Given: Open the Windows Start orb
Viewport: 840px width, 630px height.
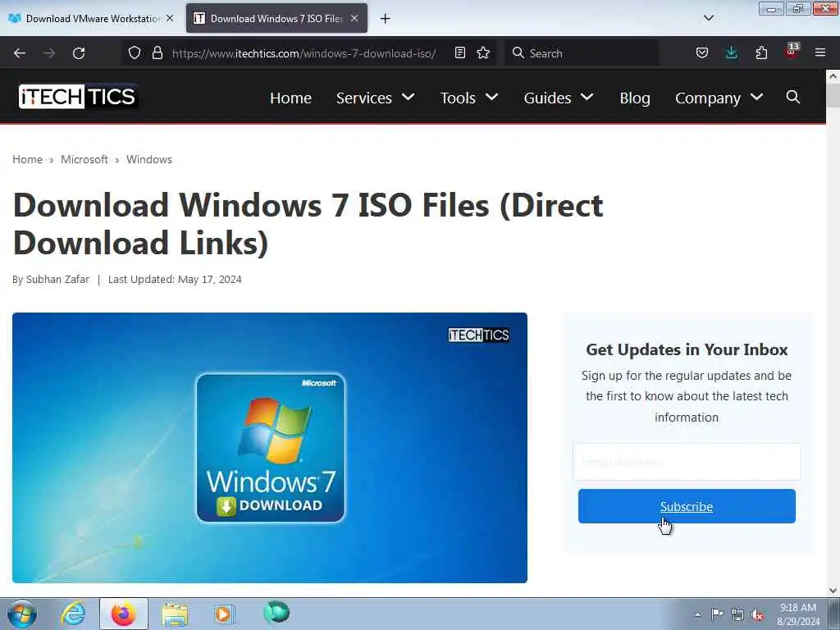Looking at the screenshot, I should coord(22,614).
